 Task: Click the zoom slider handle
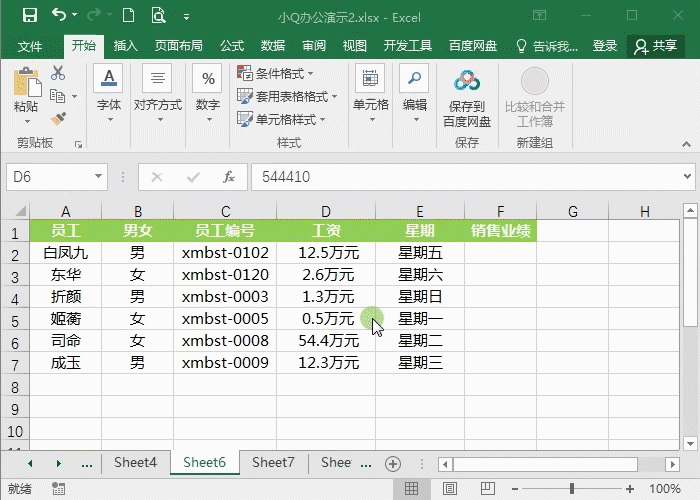pyautogui.click(x=571, y=489)
